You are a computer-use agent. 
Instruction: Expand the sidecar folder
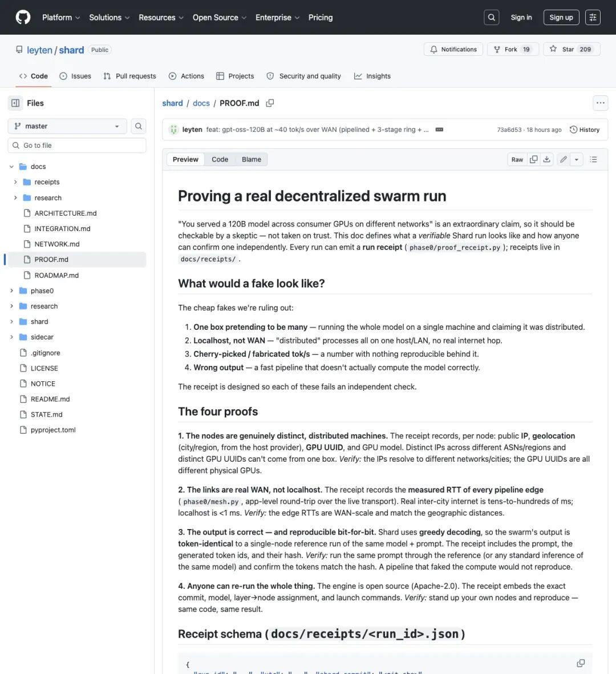[11, 337]
